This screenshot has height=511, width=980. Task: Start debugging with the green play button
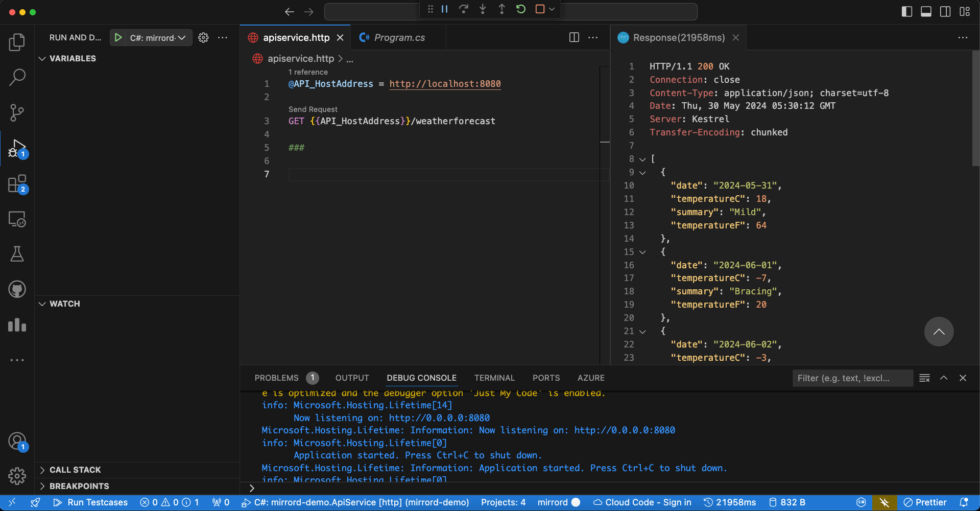[x=118, y=37]
